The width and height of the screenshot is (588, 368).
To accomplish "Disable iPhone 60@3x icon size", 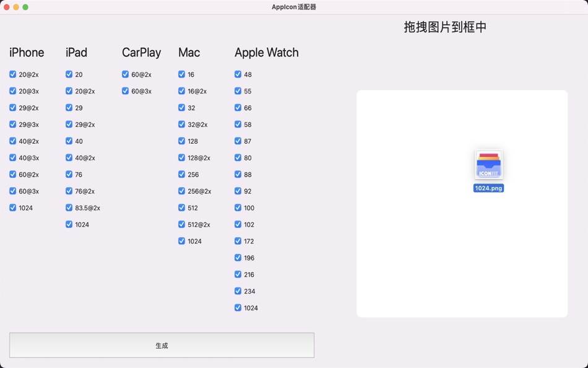I will (x=13, y=191).
